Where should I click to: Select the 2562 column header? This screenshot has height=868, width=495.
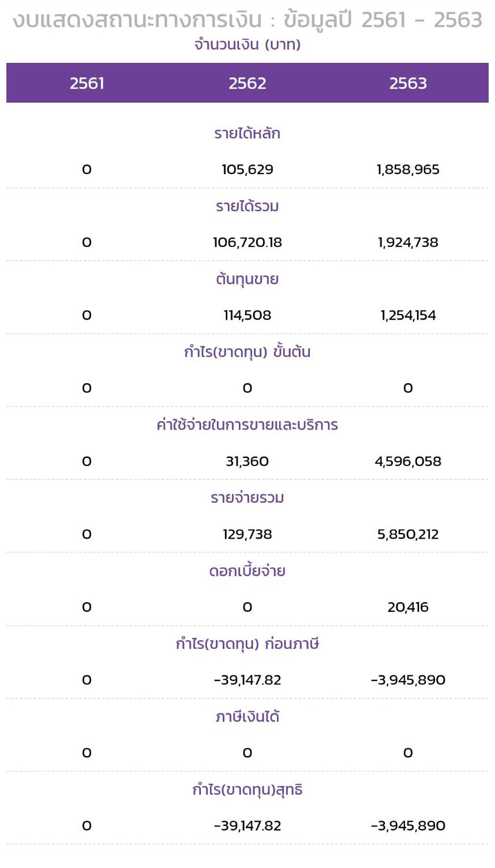[247, 83]
